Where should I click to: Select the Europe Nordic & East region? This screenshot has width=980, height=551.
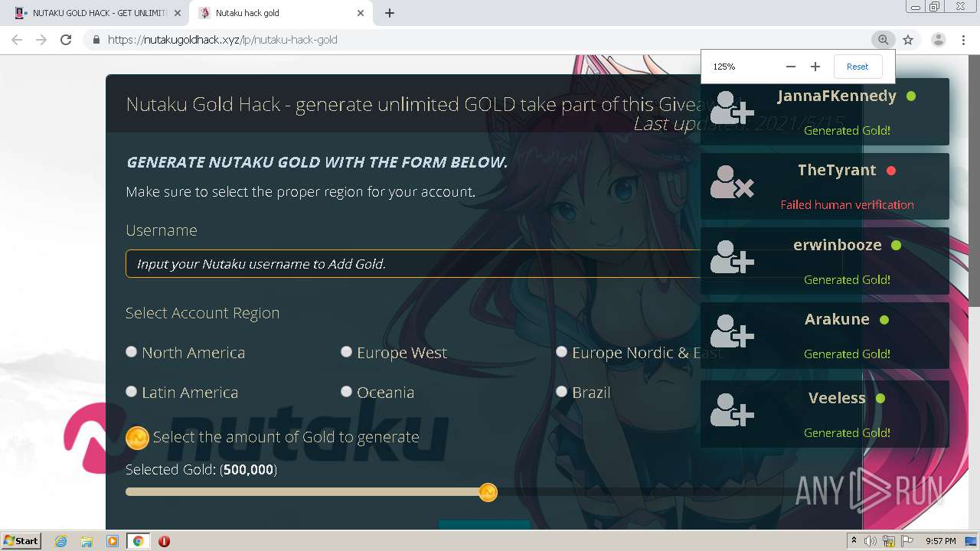pos(562,352)
